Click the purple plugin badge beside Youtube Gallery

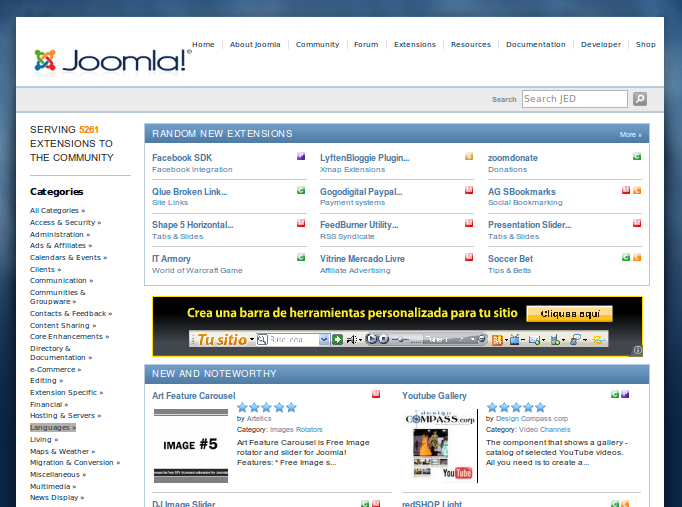click(625, 394)
